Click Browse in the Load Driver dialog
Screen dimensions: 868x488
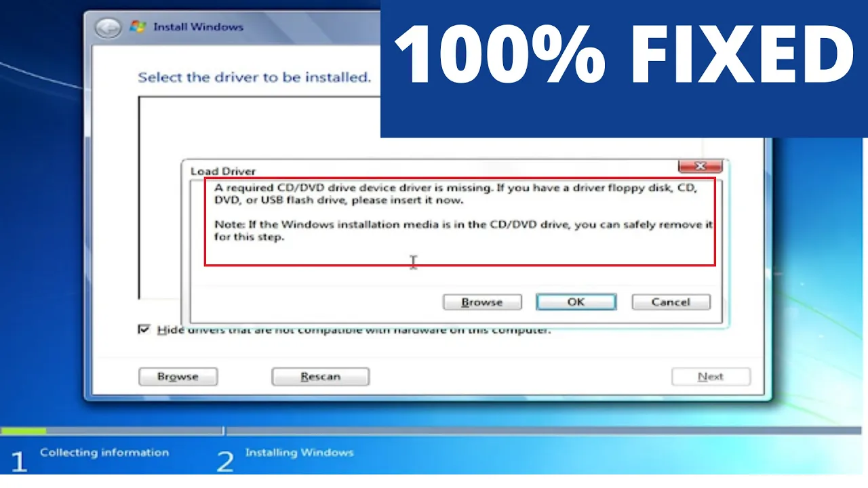coord(482,302)
